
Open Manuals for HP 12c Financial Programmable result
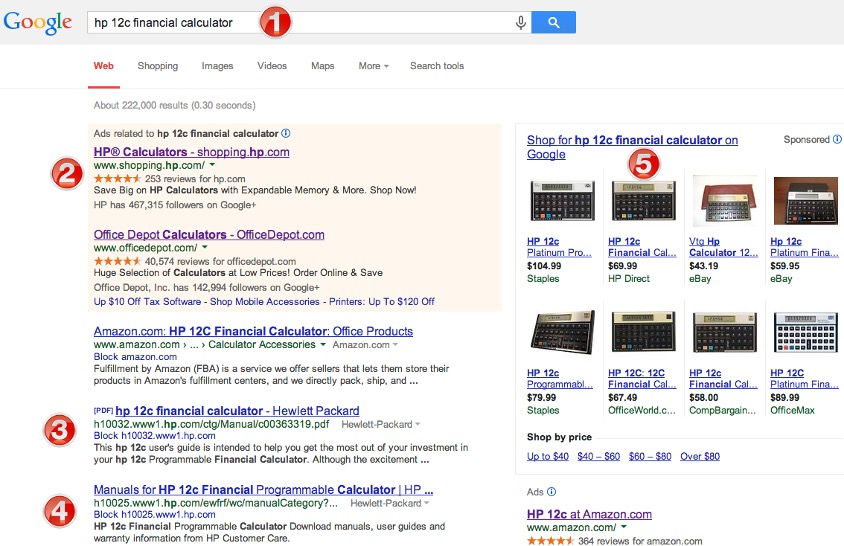point(263,490)
